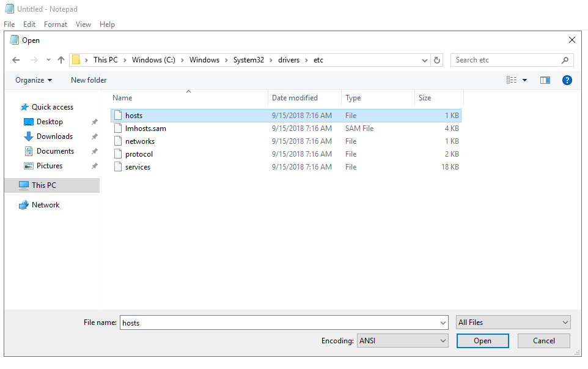Open the Format menu in Notepad

click(x=56, y=24)
